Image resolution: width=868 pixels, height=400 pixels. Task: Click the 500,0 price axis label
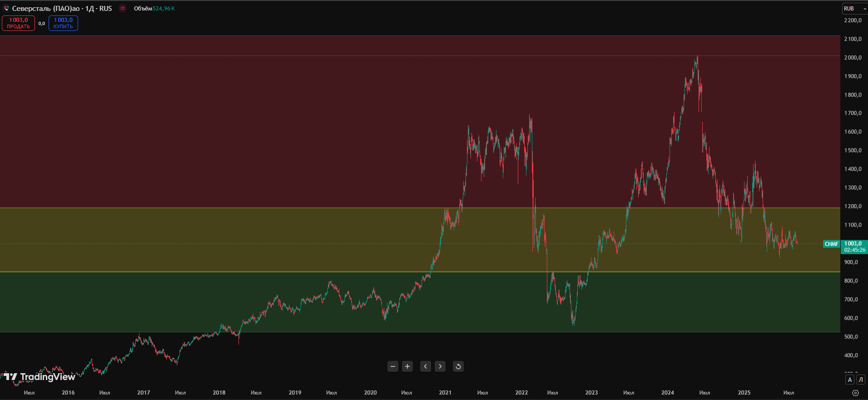[x=851, y=337]
